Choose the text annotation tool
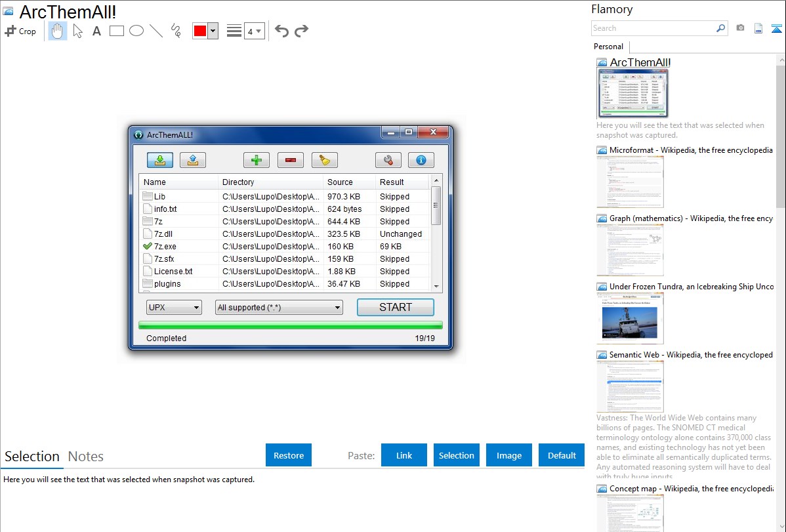The image size is (786, 532). click(96, 31)
